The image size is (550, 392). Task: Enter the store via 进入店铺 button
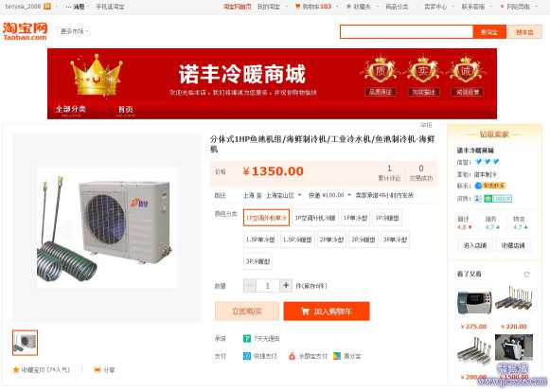coord(475,245)
